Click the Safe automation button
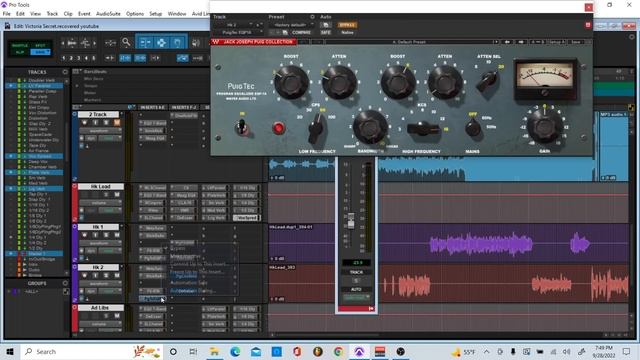Image resolution: width=640 pixels, height=360 pixels. click(x=325, y=32)
